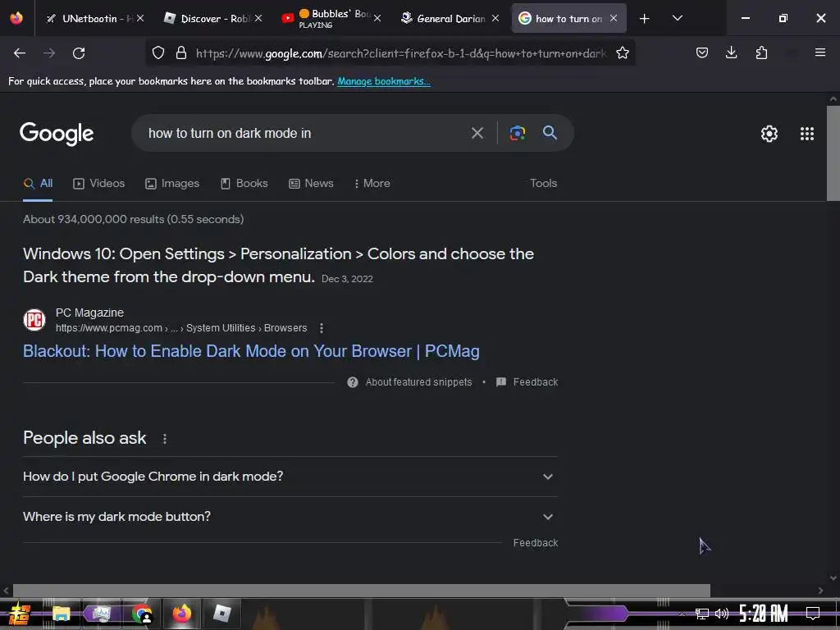The image size is (840, 630).
Task: Open Firefox downloads panel
Action: tap(731, 53)
